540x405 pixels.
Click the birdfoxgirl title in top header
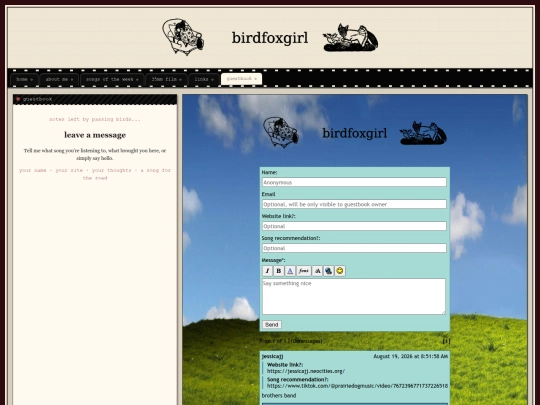pos(270,38)
